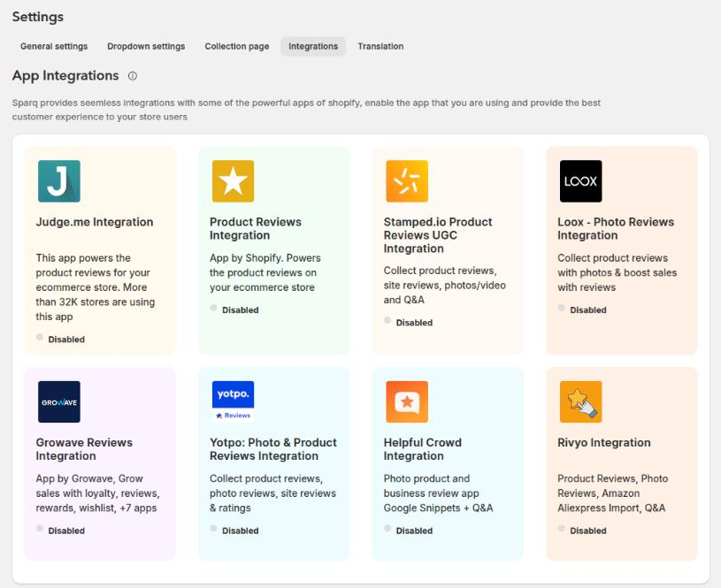721x588 pixels.
Task: Toggle the Rivyo Disabled status indicator
Action: click(x=562, y=528)
